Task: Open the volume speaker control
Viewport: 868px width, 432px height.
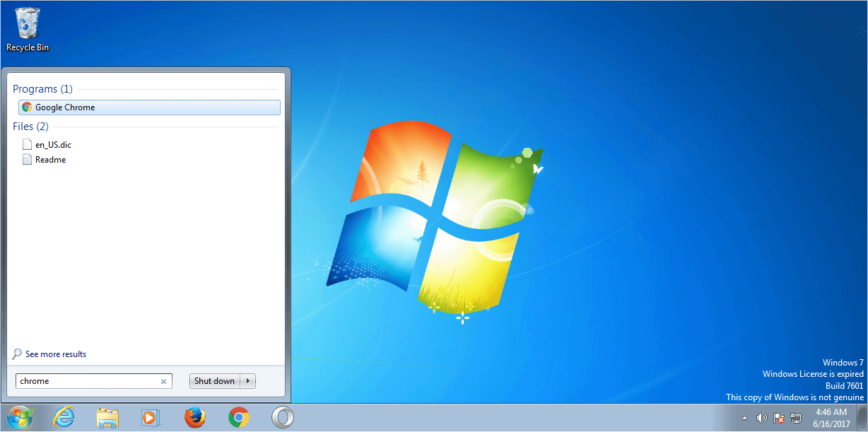Action: (761, 418)
